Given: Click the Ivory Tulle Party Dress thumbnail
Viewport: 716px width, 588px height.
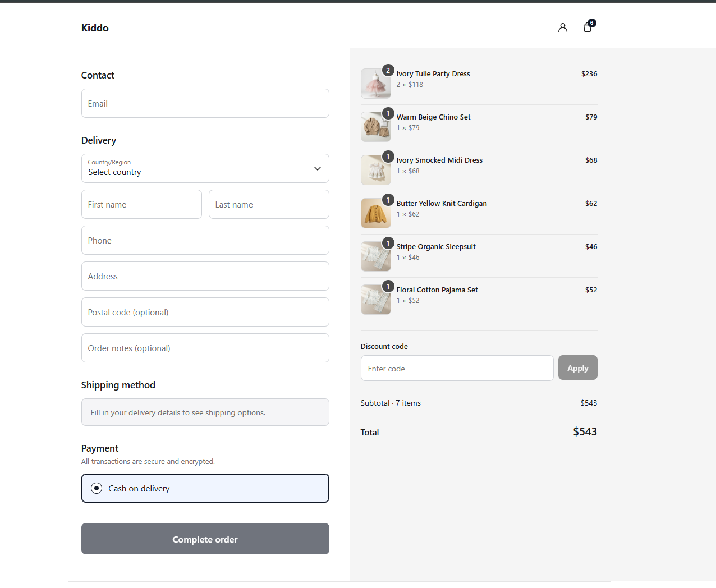Looking at the screenshot, I should (x=376, y=84).
